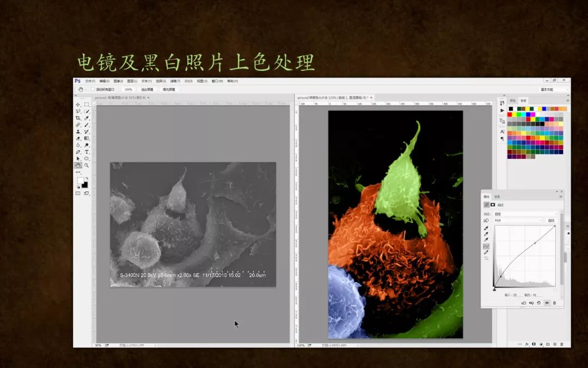
Task: Switch to the 色板 swatches tab
Action: pos(523,101)
